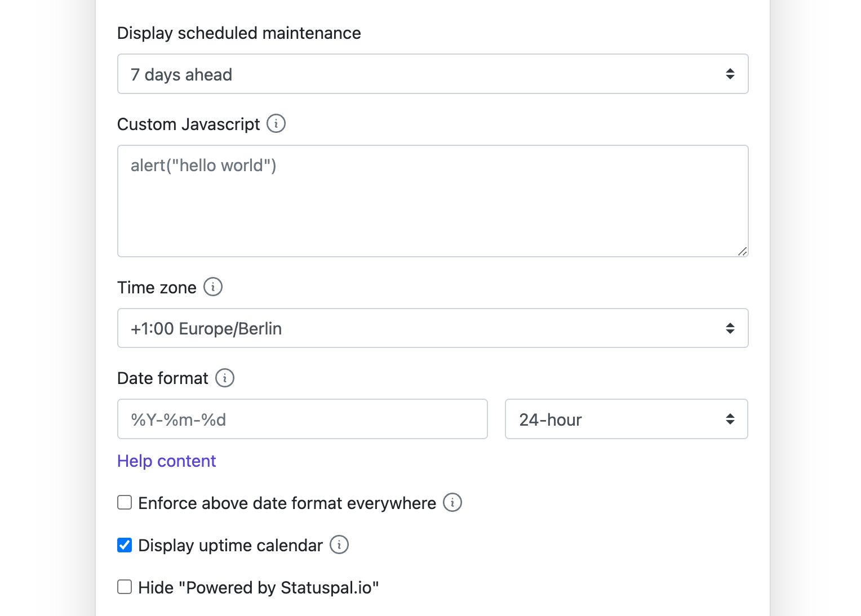Viewport: 861px width, 616px height.
Task: Open the 24-hour time format dropdown
Action: tap(626, 419)
